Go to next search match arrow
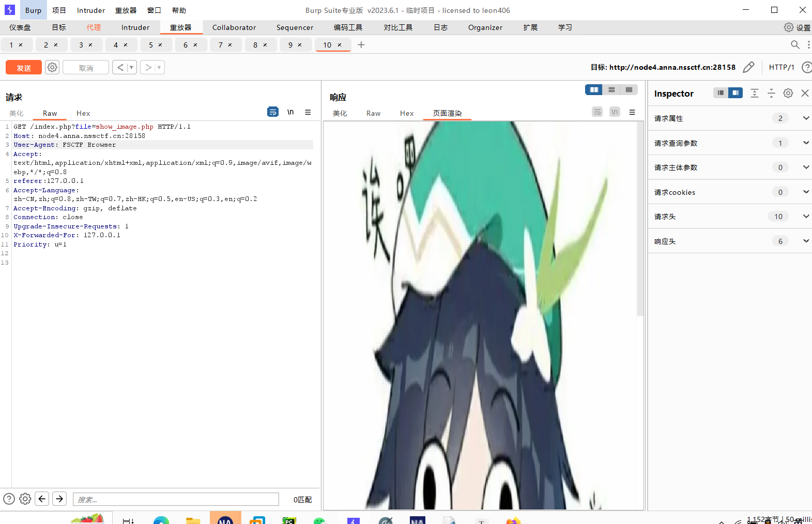 (59, 499)
